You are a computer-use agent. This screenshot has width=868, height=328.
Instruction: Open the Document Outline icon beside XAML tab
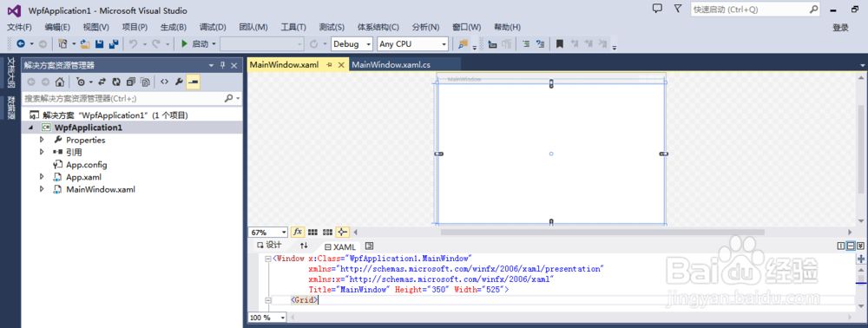coord(370,246)
